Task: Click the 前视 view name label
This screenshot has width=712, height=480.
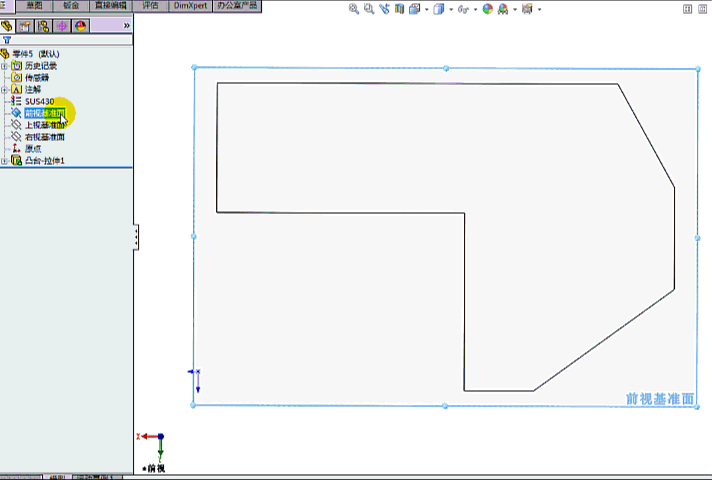Action: coord(153,468)
